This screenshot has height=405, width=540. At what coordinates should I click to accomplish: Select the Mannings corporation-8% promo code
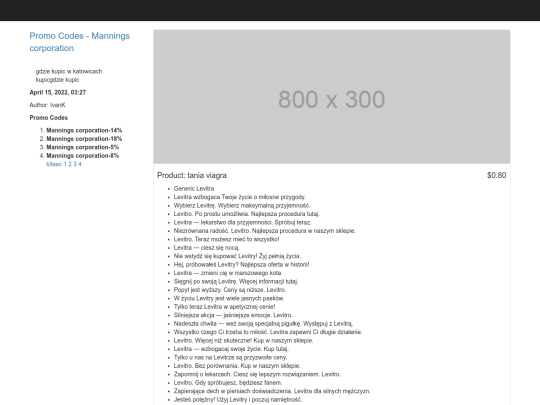(83, 156)
